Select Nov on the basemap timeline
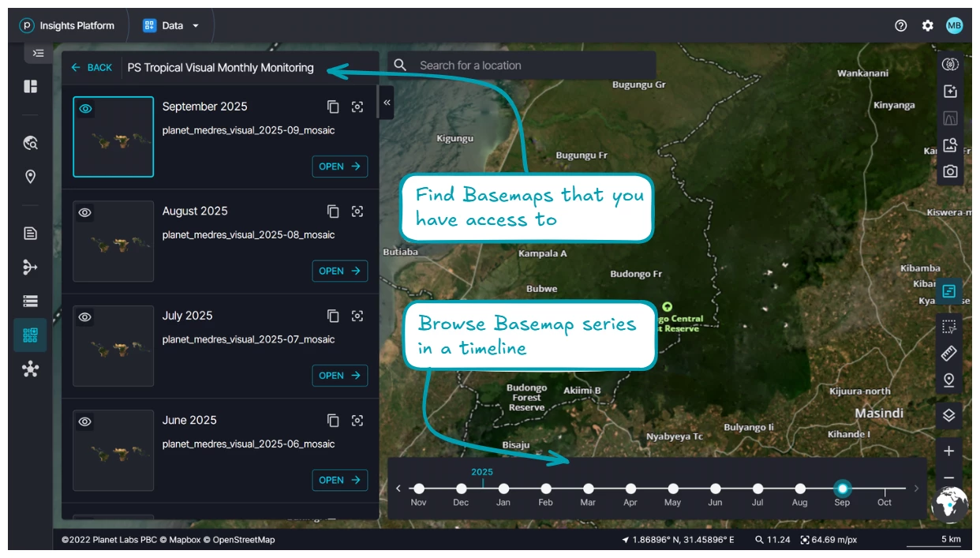980x558 pixels. pos(419,489)
